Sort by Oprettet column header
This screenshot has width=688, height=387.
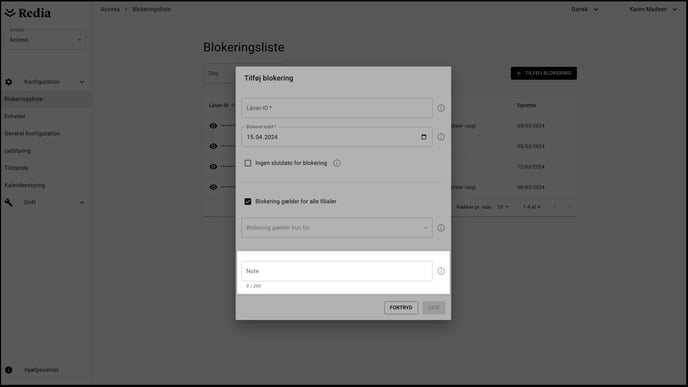(x=527, y=105)
